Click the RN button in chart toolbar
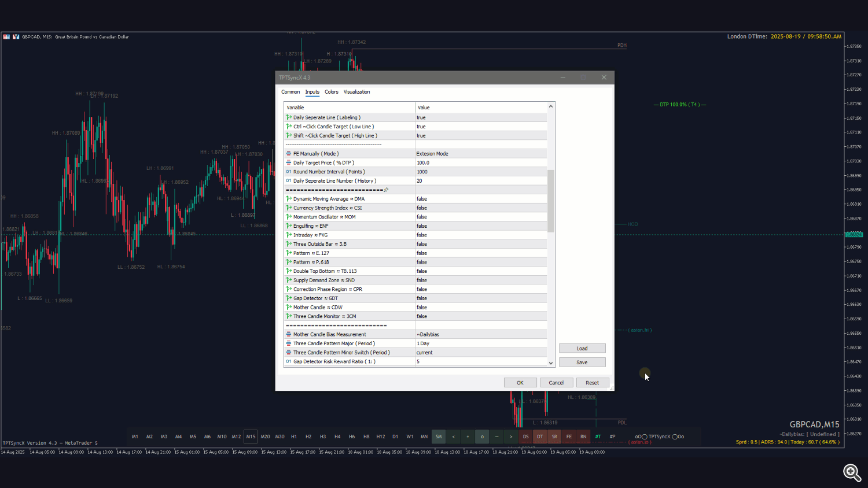 point(583,437)
